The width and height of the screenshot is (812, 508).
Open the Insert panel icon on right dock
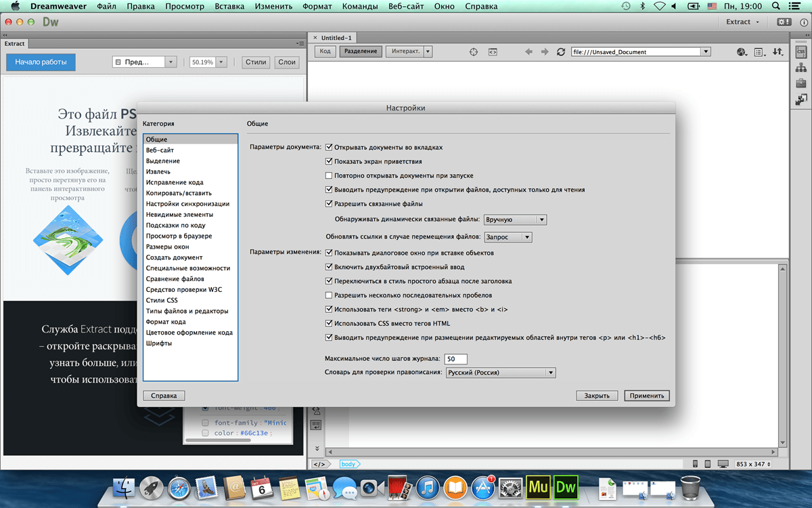pos(801,100)
